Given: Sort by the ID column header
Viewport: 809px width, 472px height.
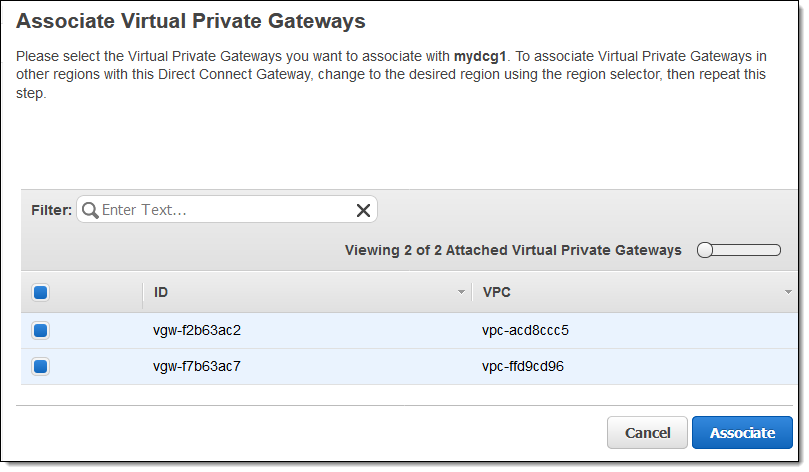Looking at the screenshot, I should point(161,293).
